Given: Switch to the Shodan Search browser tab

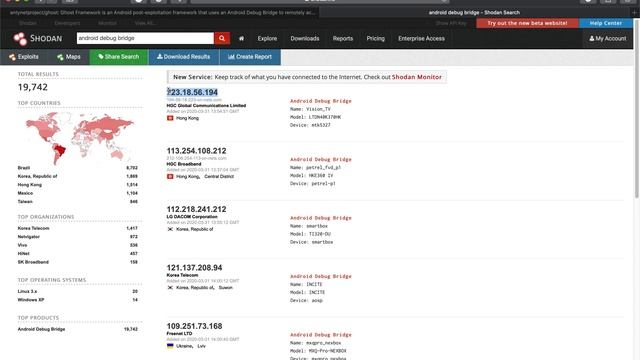Looking at the screenshot, I should (474, 13).
